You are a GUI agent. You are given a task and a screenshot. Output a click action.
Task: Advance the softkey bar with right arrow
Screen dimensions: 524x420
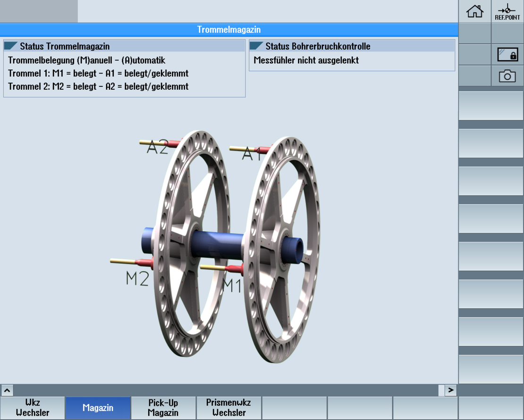pyautogui.click(x=450, y=390)
